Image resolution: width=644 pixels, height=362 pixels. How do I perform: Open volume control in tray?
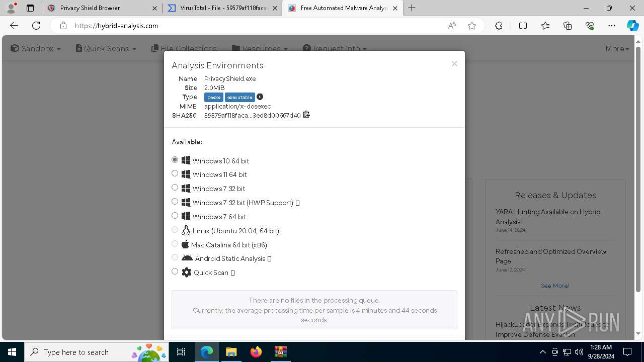(x=579, y=352)
